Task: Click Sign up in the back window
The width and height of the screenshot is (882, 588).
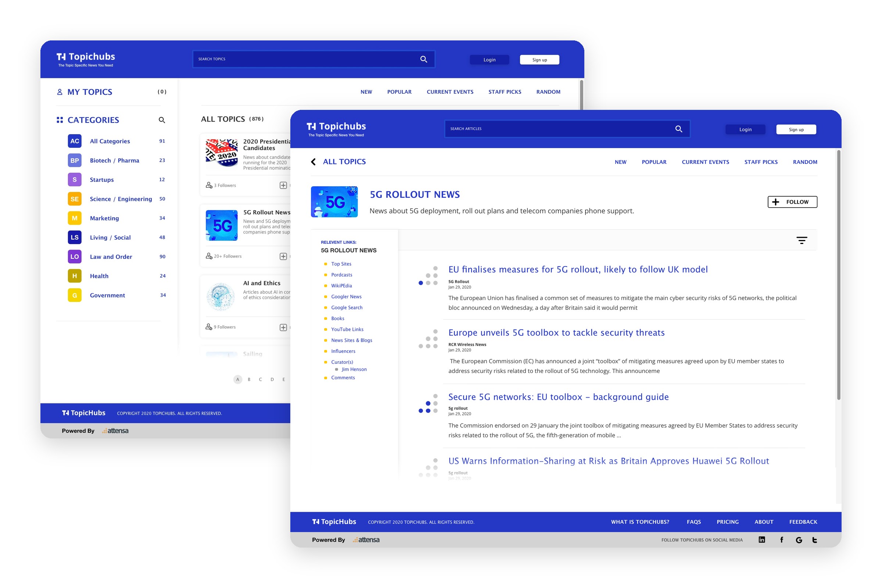Action: [539, 60]
